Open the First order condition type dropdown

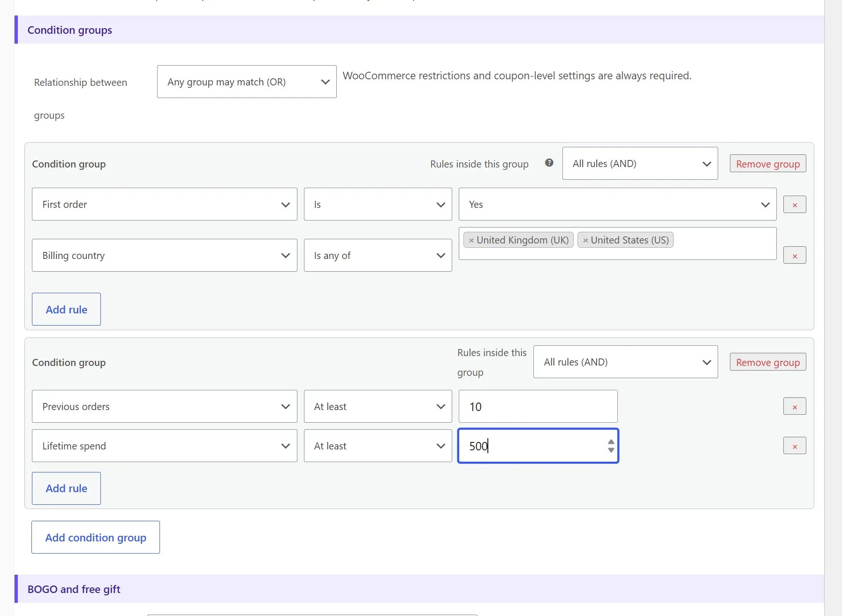(x=165, y=204)
